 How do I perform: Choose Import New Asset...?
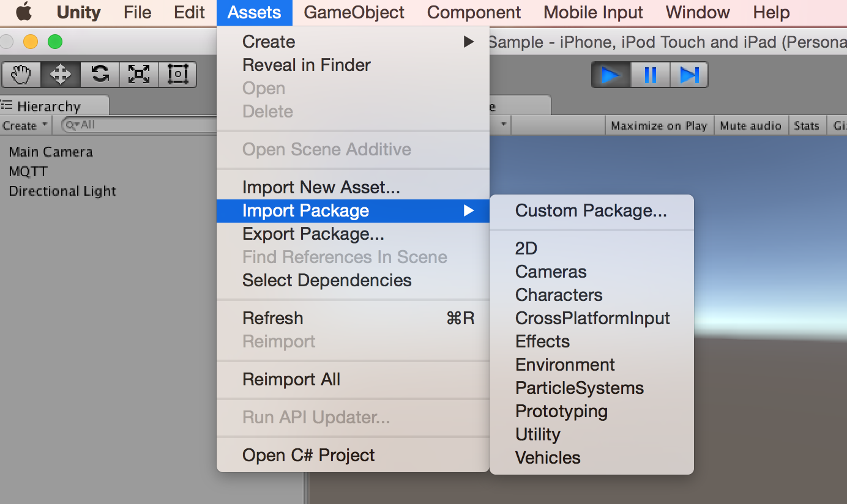pos(353,187)
